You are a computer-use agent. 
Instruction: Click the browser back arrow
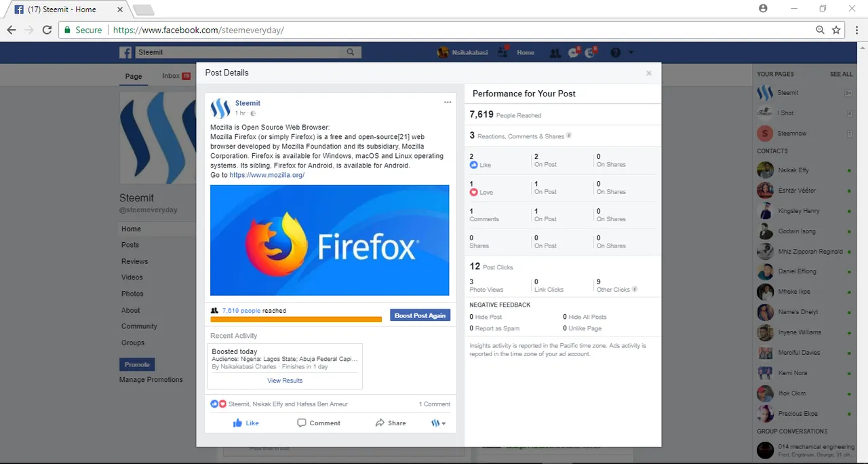point(12,30)
